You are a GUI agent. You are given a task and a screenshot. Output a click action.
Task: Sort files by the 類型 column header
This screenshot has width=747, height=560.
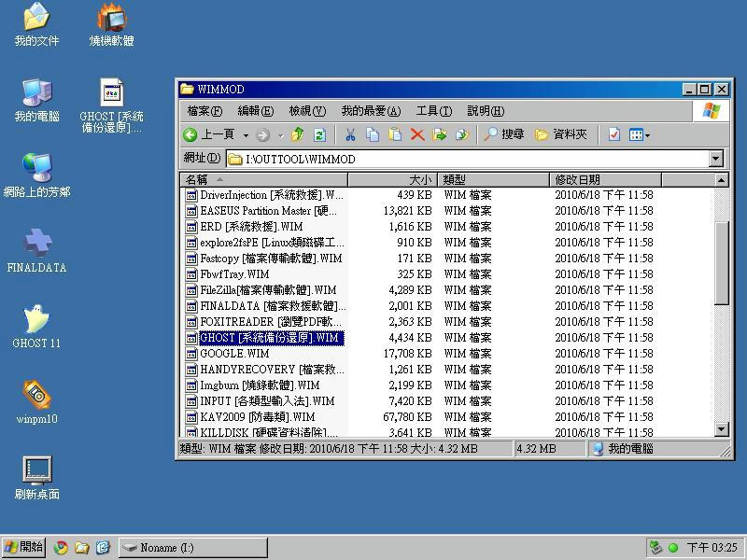click(493, 179)
